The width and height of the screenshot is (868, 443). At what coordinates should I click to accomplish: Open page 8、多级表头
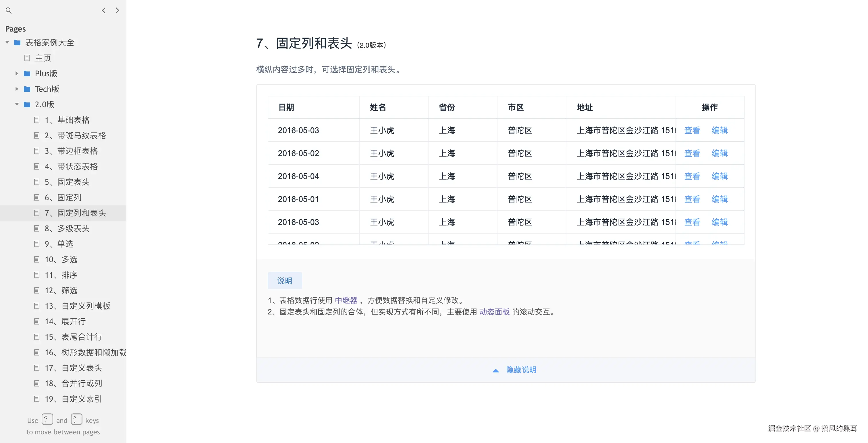pyautogui.click(x=67, y=228)
